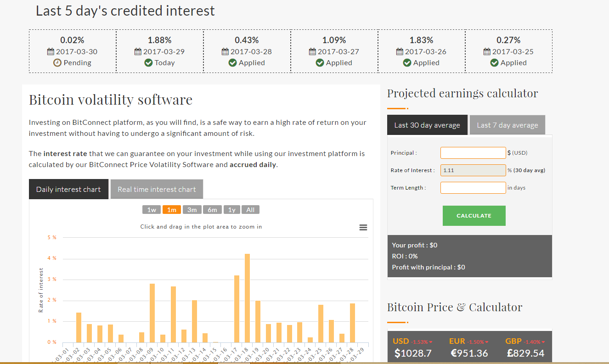Set chart range to 1m
This screenshot has height=364, width=609.
172,210
